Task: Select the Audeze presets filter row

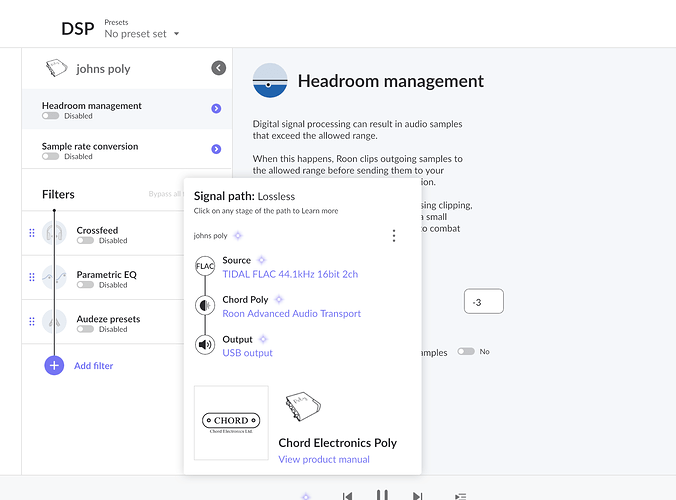Action: click(103, 322)
